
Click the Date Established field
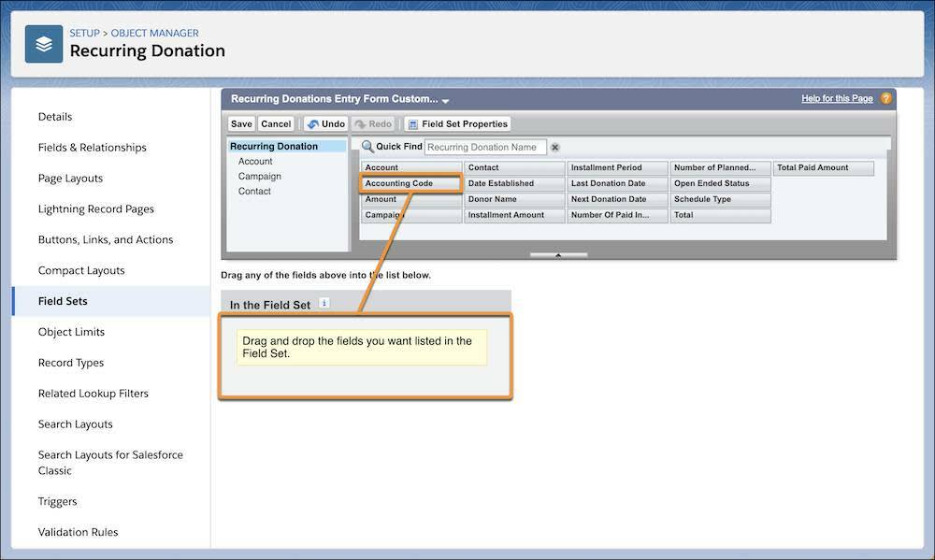click(x=514, y=183)
